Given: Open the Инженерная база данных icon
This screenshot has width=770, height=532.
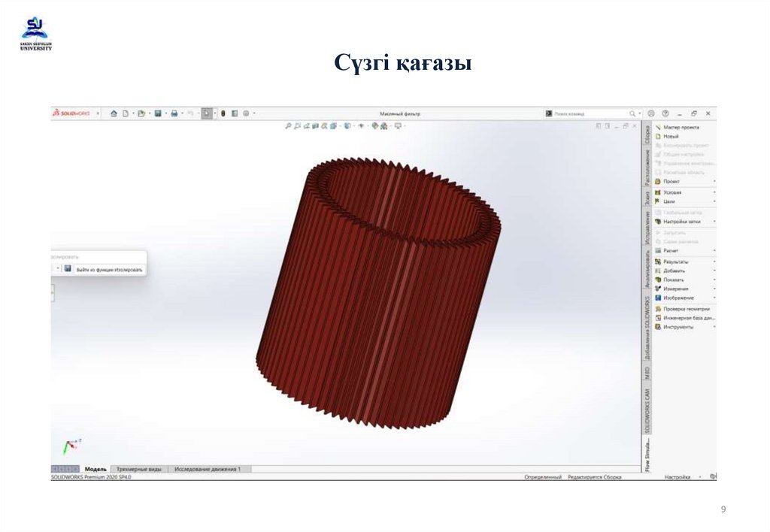Looking at the screenshot, I should (684, 318).
